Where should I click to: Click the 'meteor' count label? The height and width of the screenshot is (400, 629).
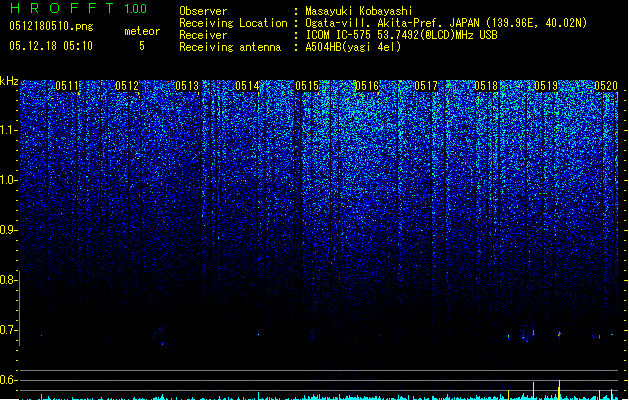(142, 31)
